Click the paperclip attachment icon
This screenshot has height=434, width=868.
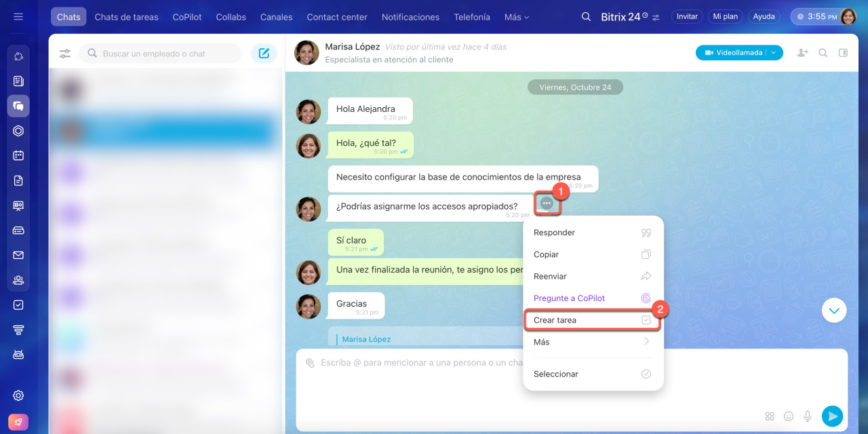(310, 363)
